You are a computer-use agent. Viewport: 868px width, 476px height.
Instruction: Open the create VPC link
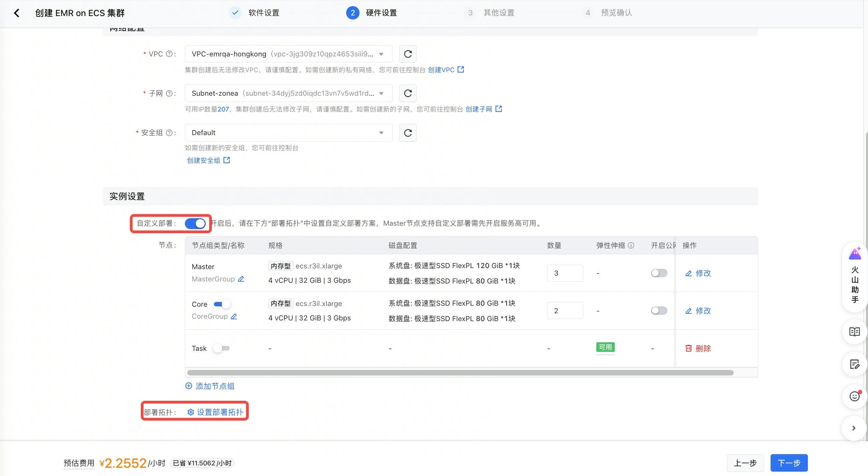(446, 70)
